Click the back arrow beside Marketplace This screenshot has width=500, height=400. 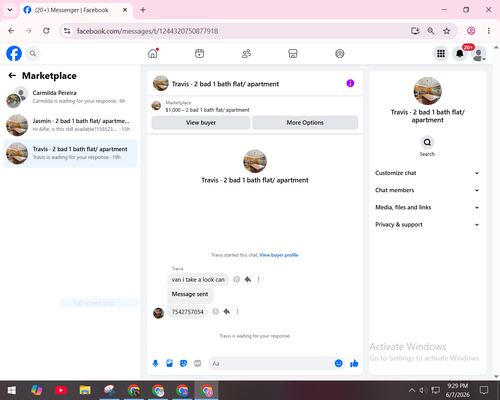pos(12,76)
